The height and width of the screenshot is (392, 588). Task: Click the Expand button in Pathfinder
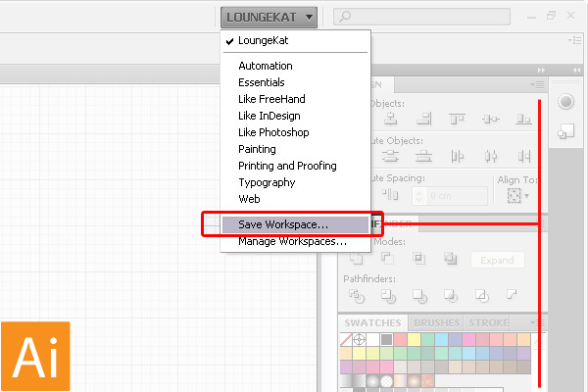tap(497, 260)
